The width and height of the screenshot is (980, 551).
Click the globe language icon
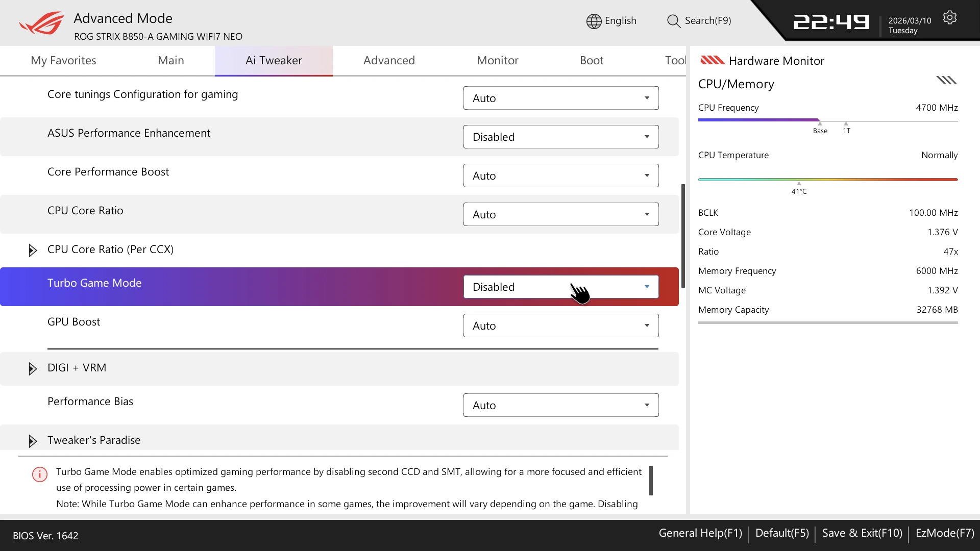pyautogui.click(x=594, y=21)
